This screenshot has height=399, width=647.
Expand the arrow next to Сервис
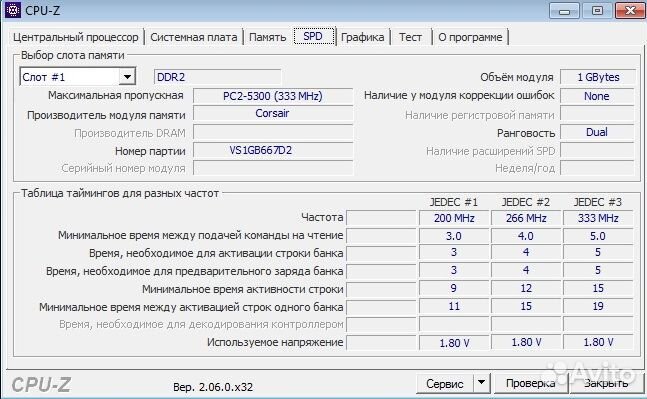point(482,384)
